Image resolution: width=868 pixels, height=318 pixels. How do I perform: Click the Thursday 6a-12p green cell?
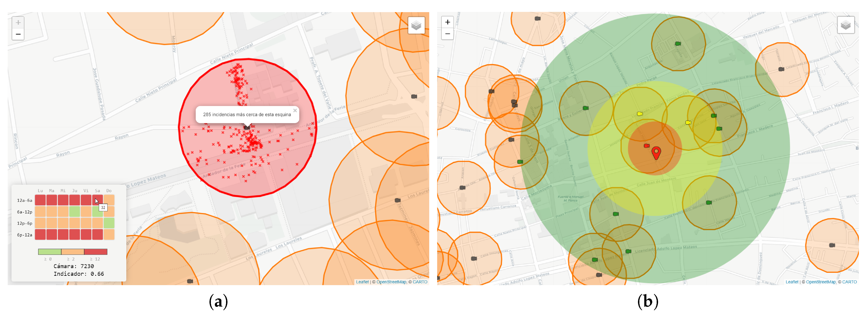[74, 212]
